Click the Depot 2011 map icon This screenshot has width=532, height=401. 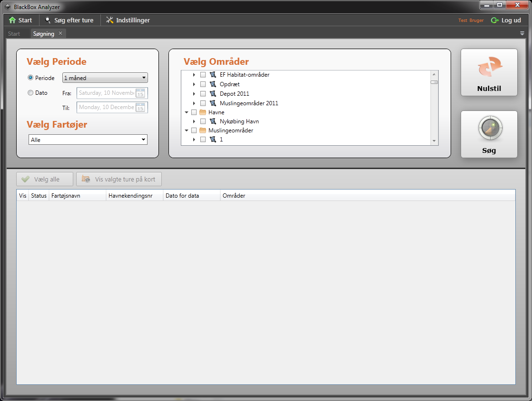coord(213,94)
